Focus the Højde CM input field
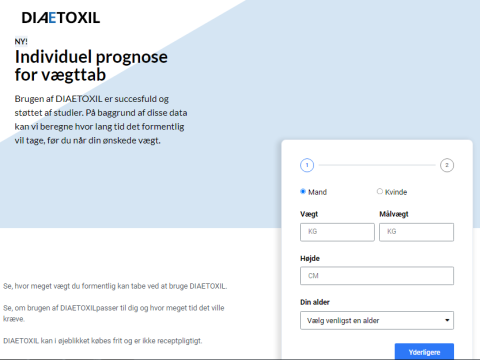This screenshot has width=480, height=360. 377,276
